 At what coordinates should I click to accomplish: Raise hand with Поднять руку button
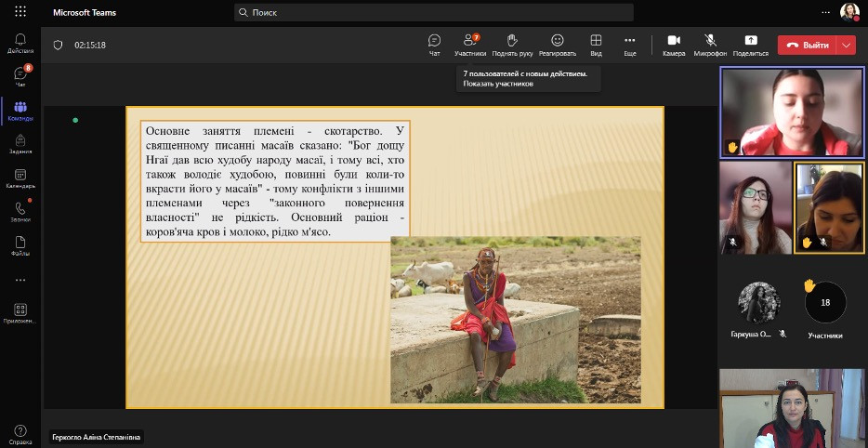point(511,44)
